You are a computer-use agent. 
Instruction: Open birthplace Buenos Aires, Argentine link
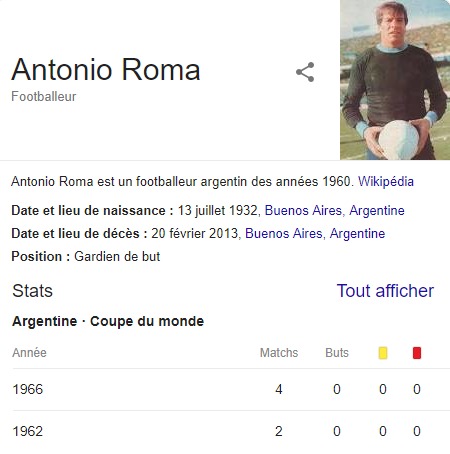click(334, 211)
